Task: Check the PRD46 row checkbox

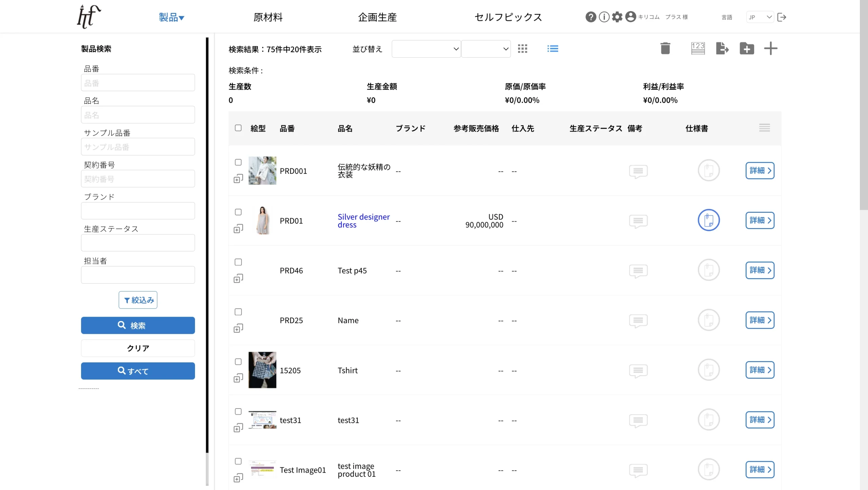Action: [238, 262]
